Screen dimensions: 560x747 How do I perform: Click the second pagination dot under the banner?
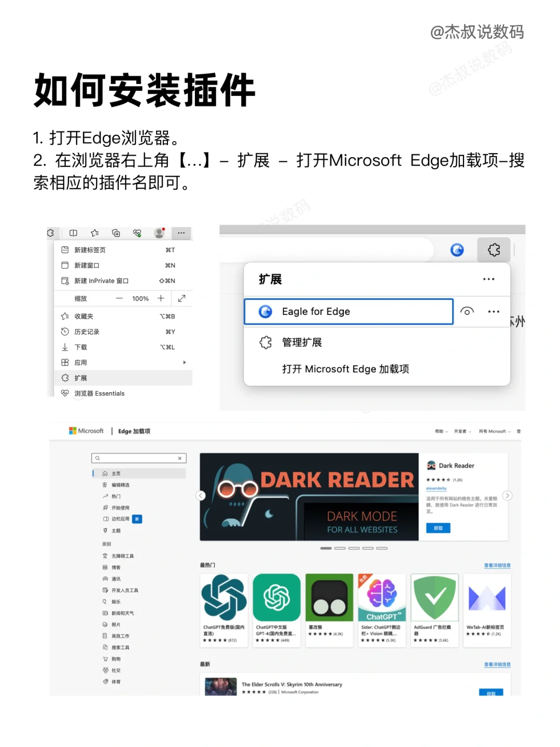pos(340,548)
